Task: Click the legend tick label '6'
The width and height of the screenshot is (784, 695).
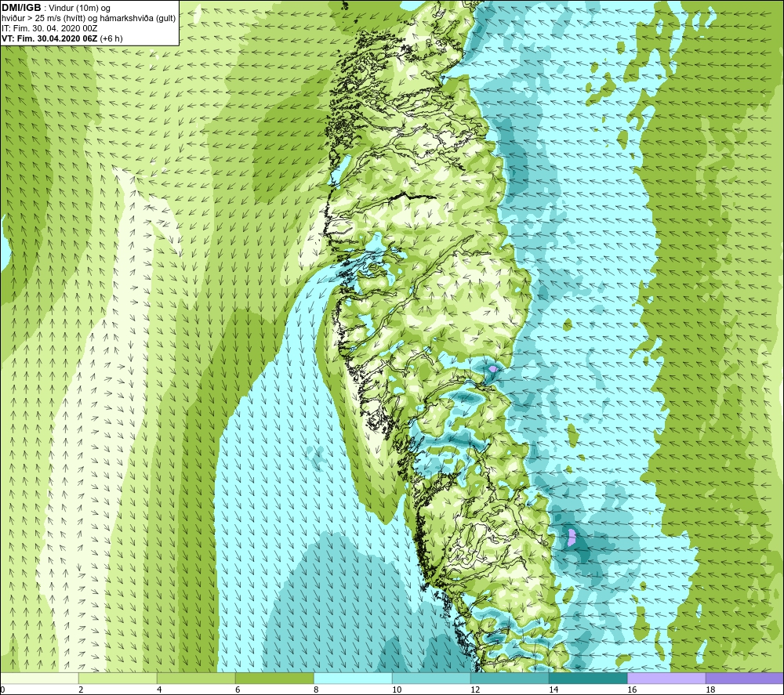Action: pos(238,690)
